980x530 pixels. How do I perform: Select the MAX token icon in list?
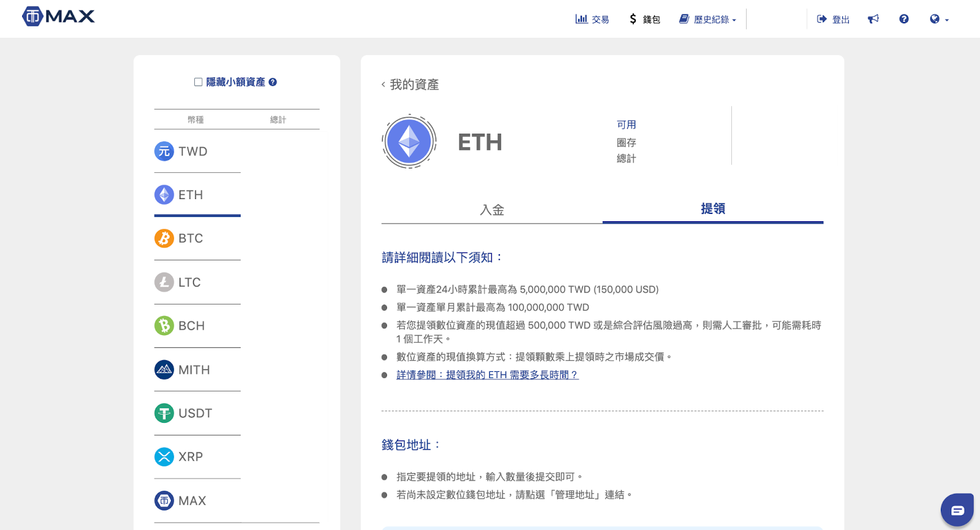coord(164,501)
